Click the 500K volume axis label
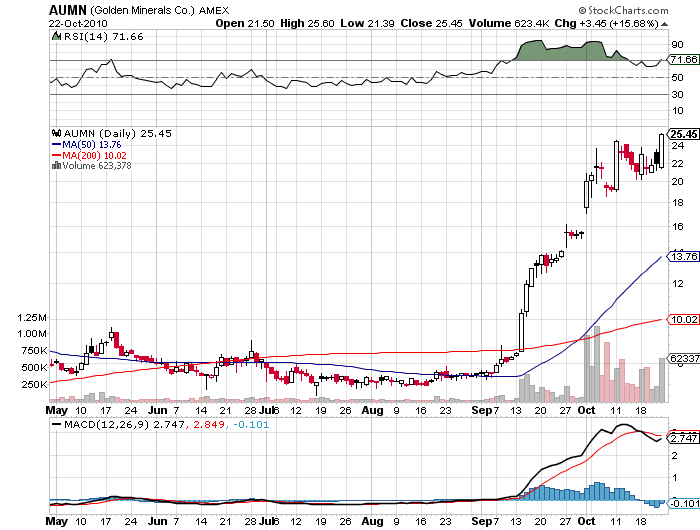700x530 pixels. (x=34, y=367)
